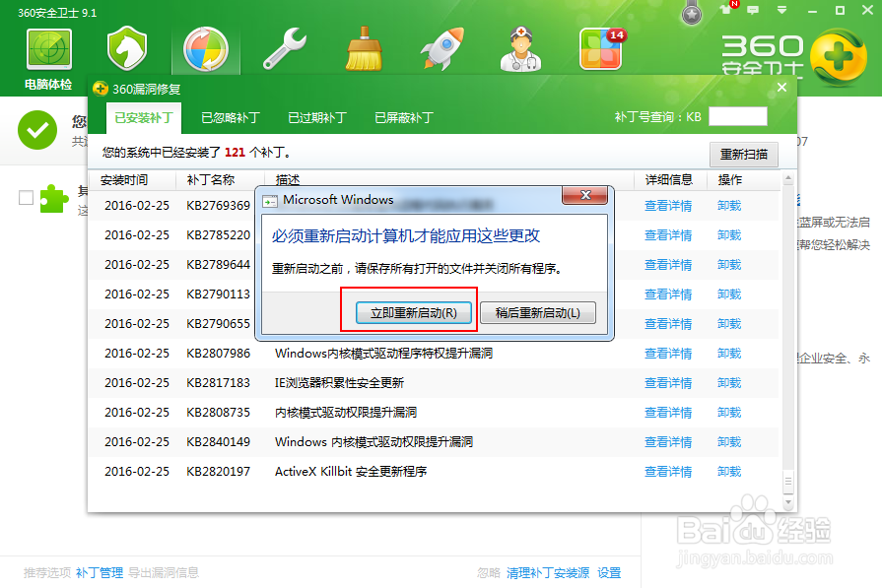Open the junk cleanup broom icon
Viewport: 882px width, 588px height.
(364, 49)
